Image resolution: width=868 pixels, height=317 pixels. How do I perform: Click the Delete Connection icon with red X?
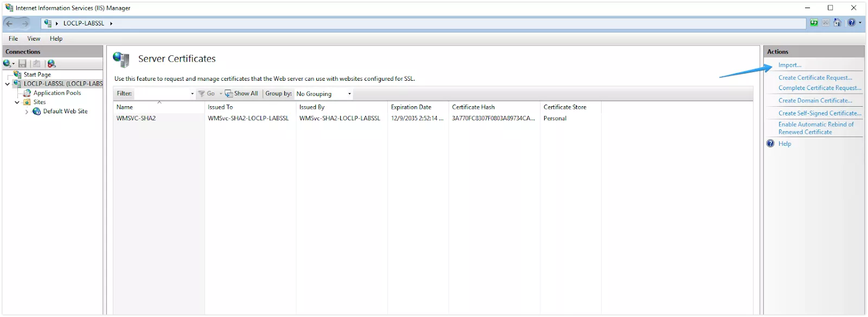click(x=52, y=63)
